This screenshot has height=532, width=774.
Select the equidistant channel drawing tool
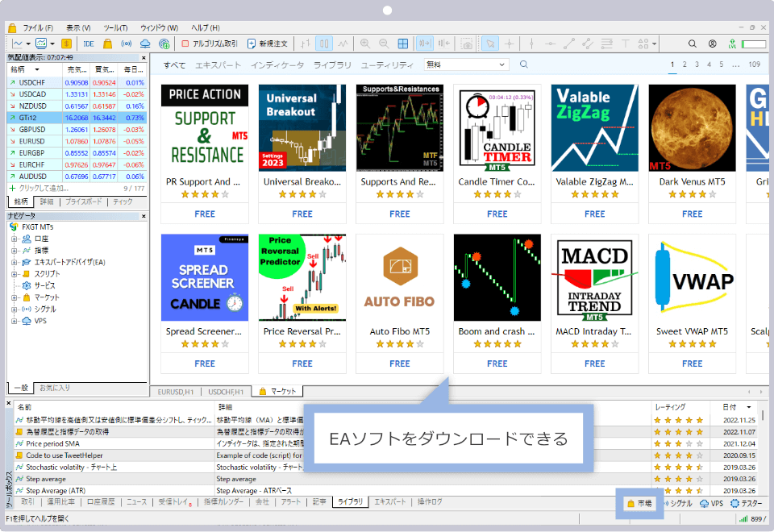tap(588, 44)
